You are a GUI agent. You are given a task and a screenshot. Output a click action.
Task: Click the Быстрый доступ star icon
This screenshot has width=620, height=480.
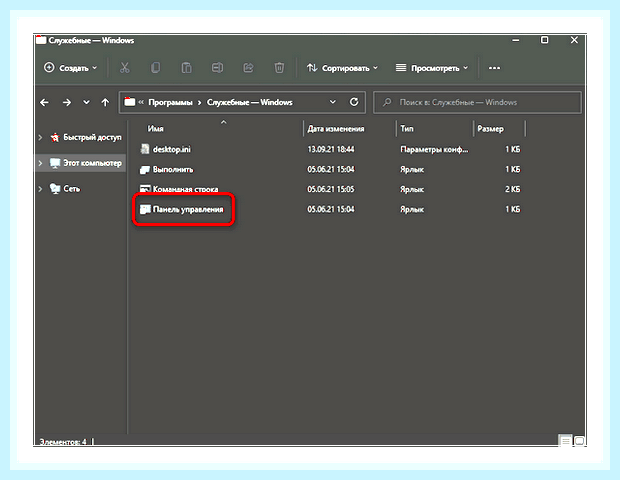coord(55,137)
